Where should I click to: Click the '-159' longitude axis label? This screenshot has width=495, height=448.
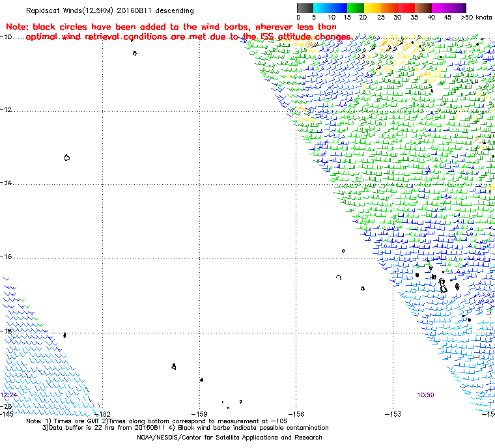click(199, 414)
